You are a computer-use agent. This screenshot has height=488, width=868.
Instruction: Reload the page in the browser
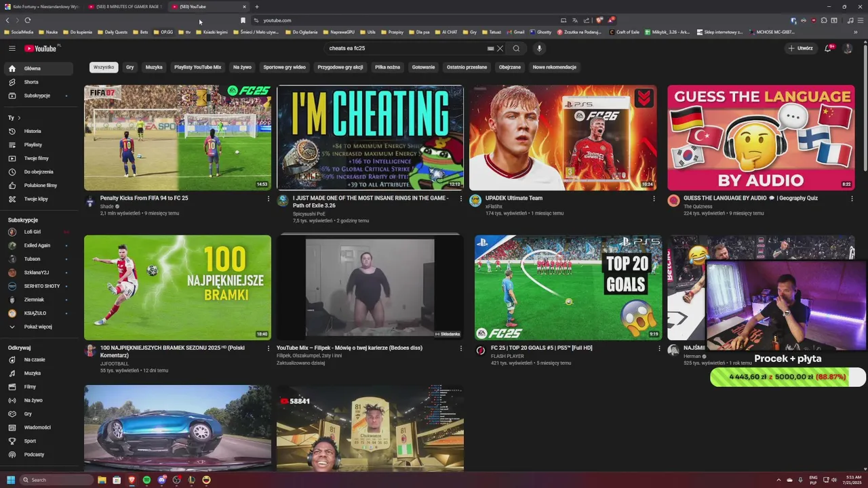coord(27,20)
